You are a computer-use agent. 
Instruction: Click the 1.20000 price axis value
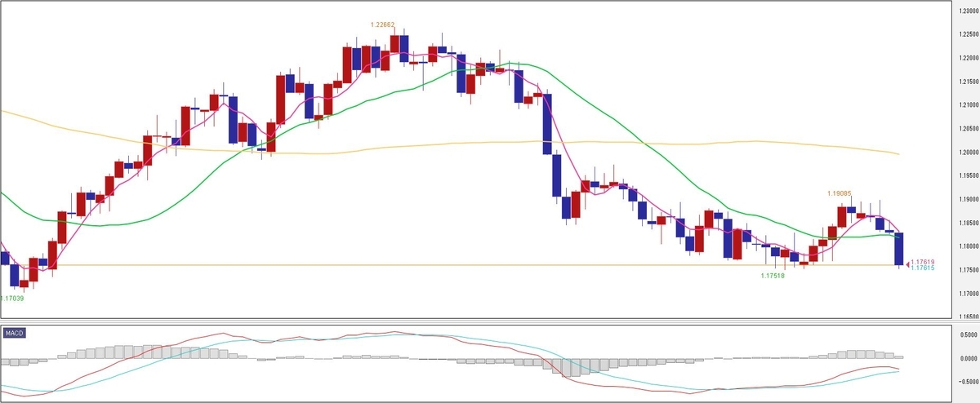click(967, 152)
